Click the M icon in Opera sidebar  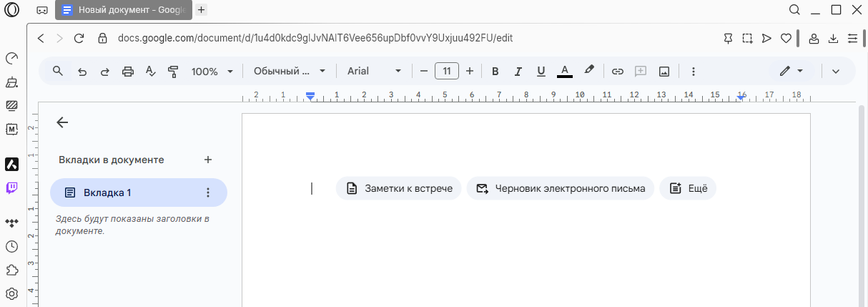click(11, 129)
